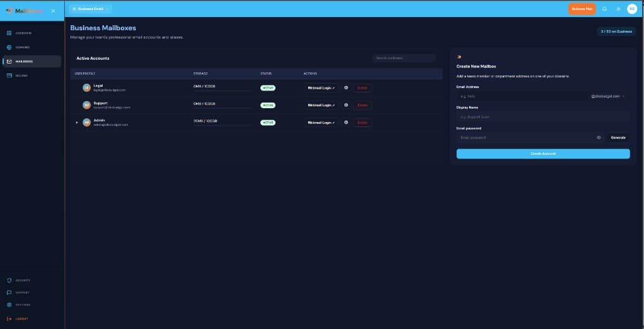Click the '3 / 50 on Business' badge

616,31
